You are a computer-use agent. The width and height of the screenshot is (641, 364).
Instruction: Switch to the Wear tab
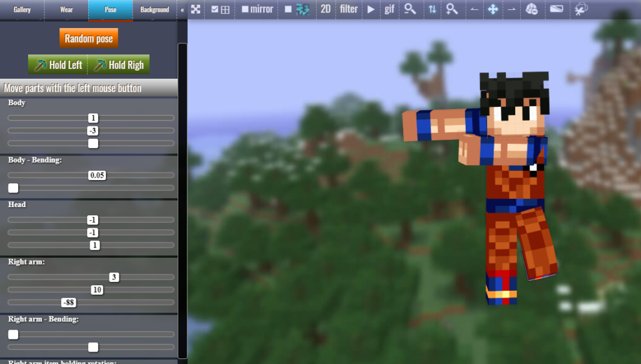[x=66, y=9]
